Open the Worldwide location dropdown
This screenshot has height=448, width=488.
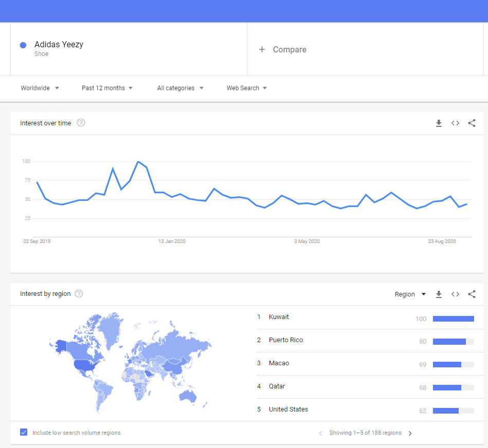(40, 88)
